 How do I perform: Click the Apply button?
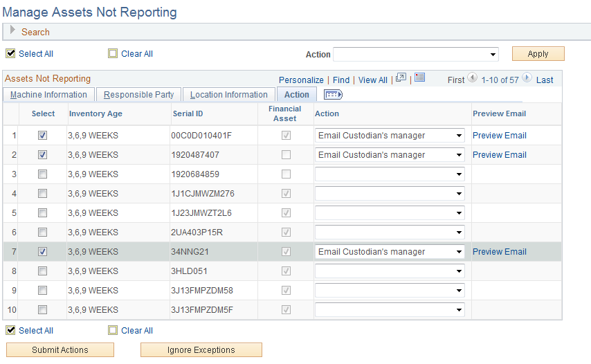click(538, 53)
